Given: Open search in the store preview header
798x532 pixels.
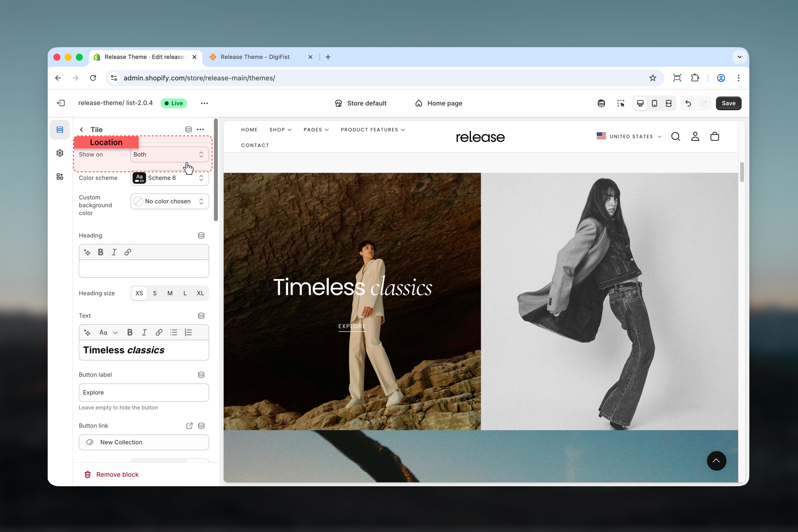Looking at the screenshot, I should tap(676, 136).
